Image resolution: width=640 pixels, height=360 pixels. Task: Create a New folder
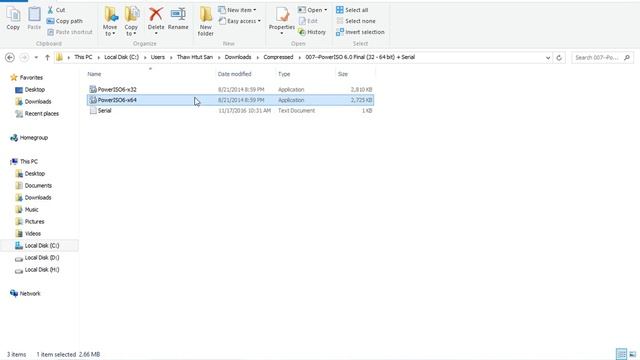pos(206,21)
